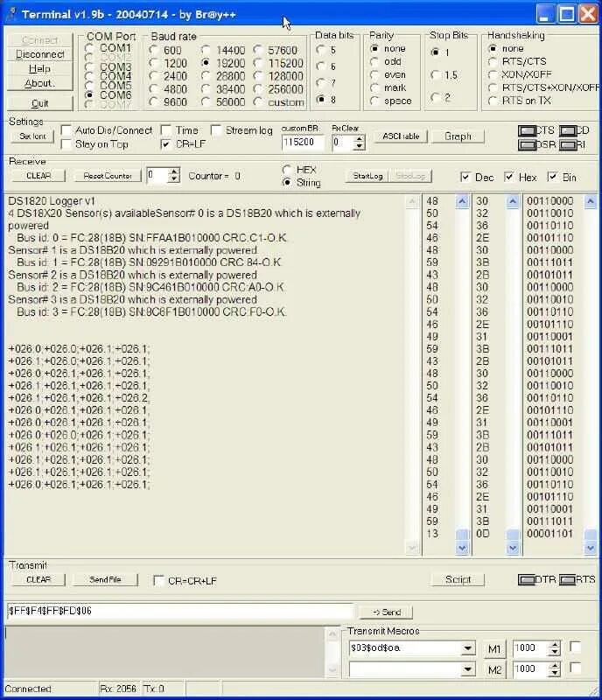Open the second transmit macro dropdown
The image size is (602, 700).
coord(467,668)
